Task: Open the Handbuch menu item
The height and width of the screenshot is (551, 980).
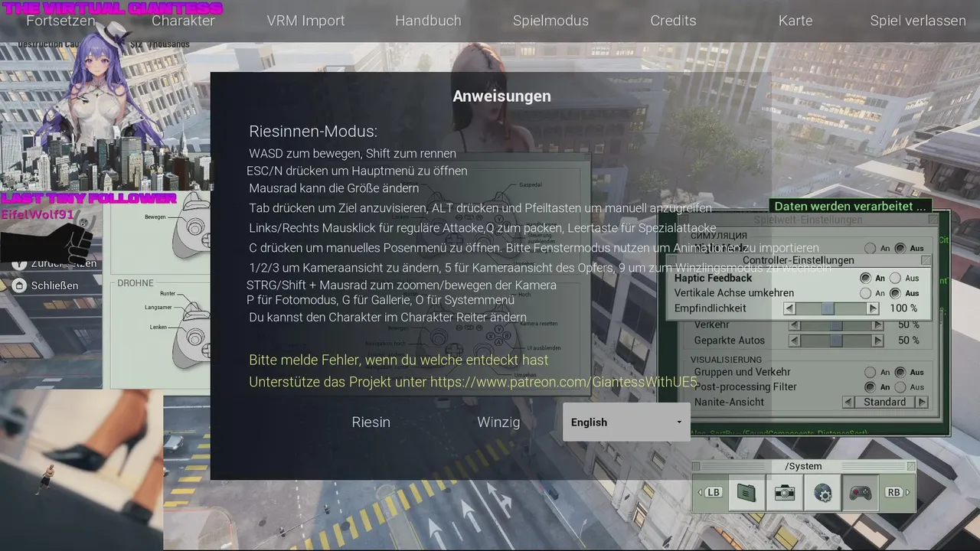Action: pos(428,21)
